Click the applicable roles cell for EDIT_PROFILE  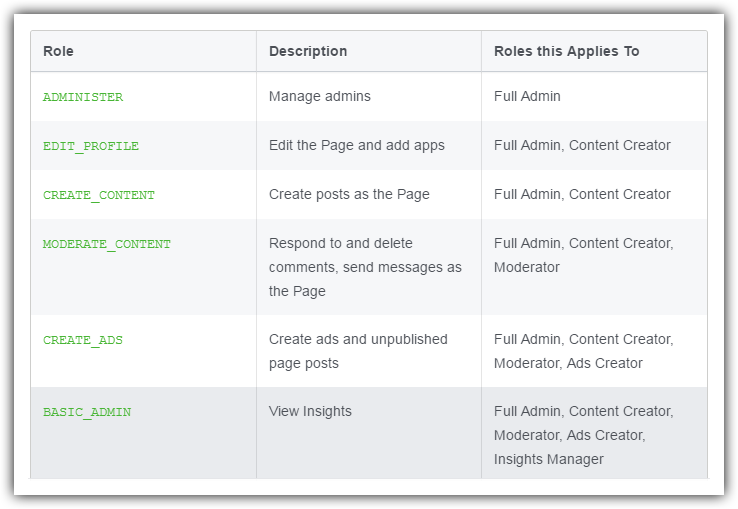point(582,145)
